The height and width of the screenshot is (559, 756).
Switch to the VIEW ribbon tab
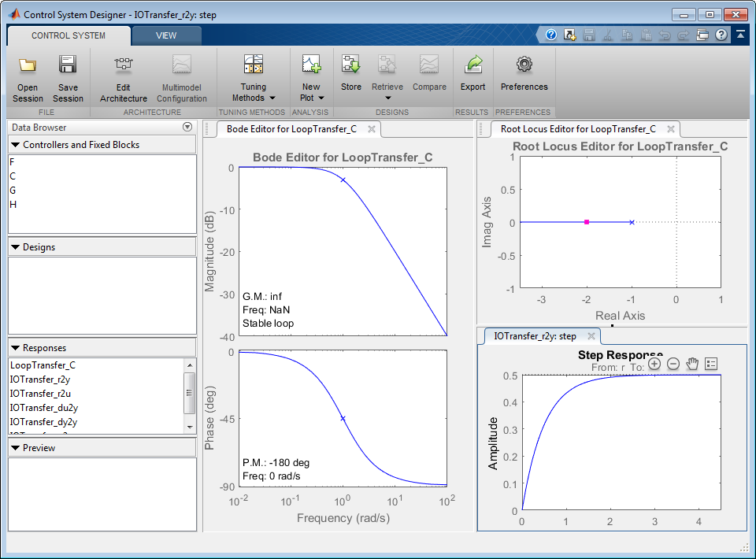pos(166,35)
